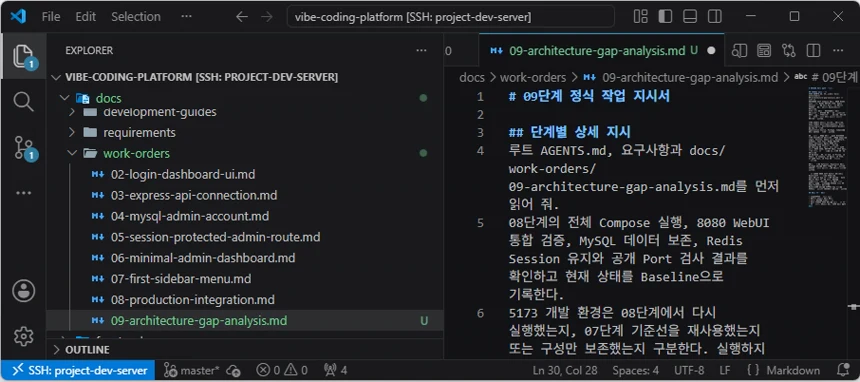Click the second editor toolbar preview icon

764,51
